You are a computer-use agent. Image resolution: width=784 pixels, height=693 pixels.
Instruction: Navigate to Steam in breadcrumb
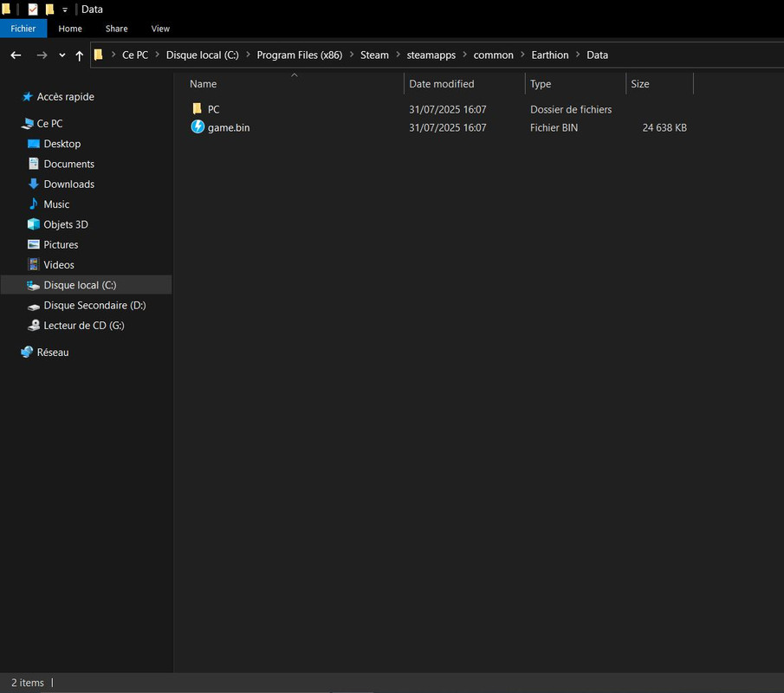pos(374,55)
